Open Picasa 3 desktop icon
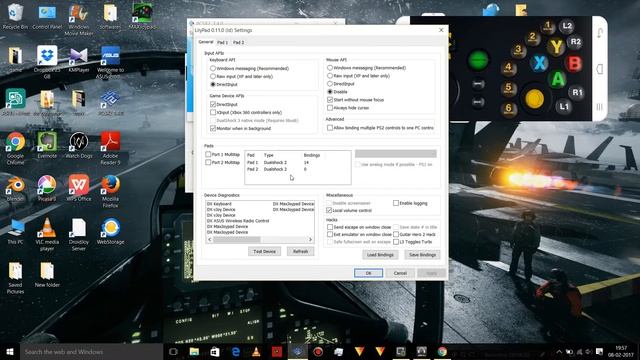The image size is (640, 360). pyautogui.click(x=47, y=188)
